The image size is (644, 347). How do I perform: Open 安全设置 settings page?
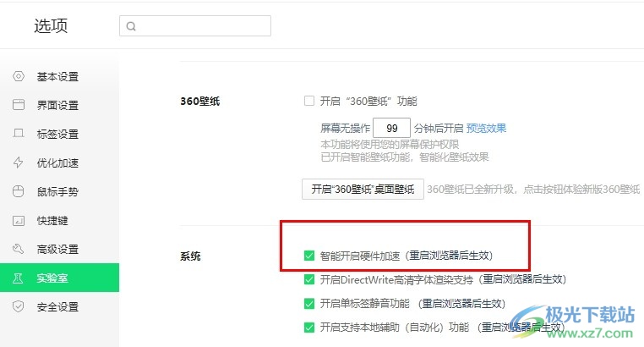point(59,306)
